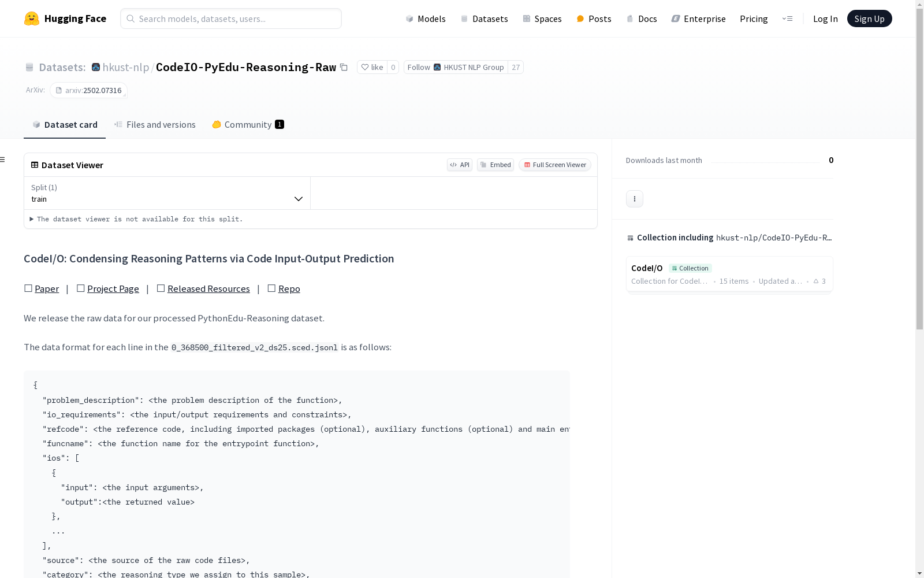Click the Datasets: breadcrumb label

click(x=62, y=67)
